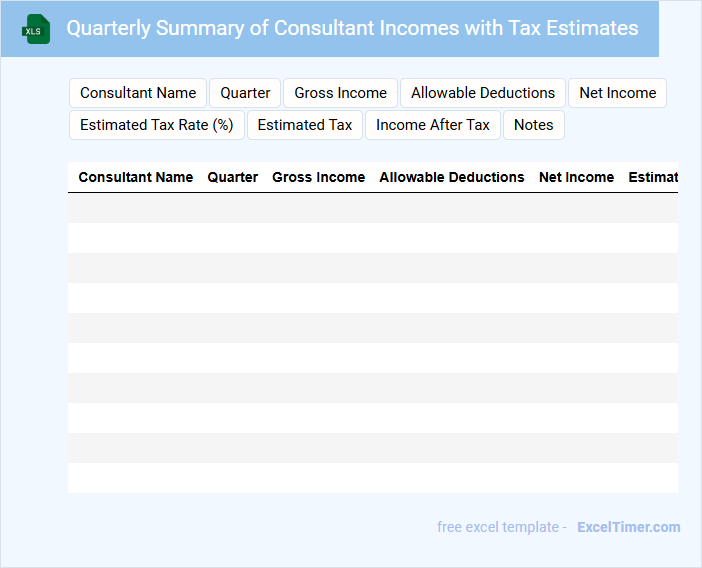Click the Allowable Deductions tag
The image size is (702, 568).
[x=483, y=93]
